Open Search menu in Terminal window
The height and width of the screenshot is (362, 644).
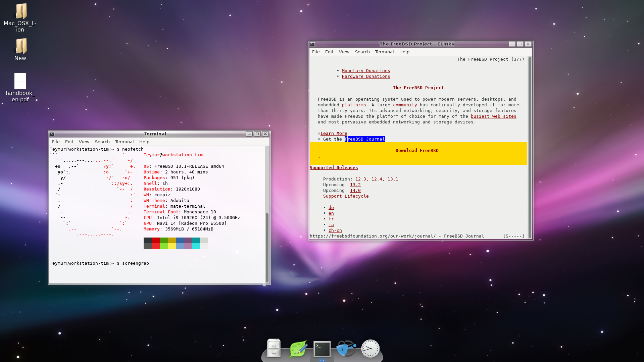pyautogui.click(x=102, y=142)
